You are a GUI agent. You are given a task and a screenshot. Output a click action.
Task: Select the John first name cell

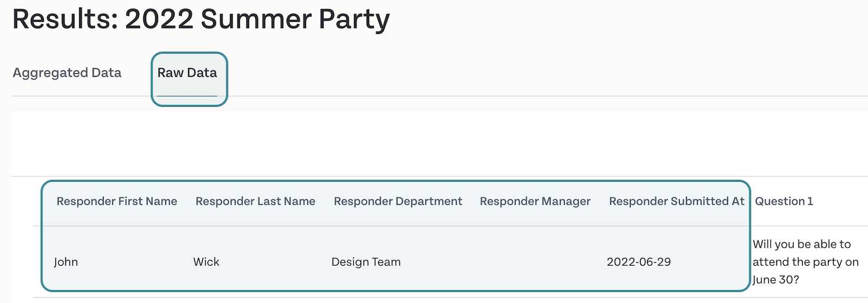click(66, 262)
